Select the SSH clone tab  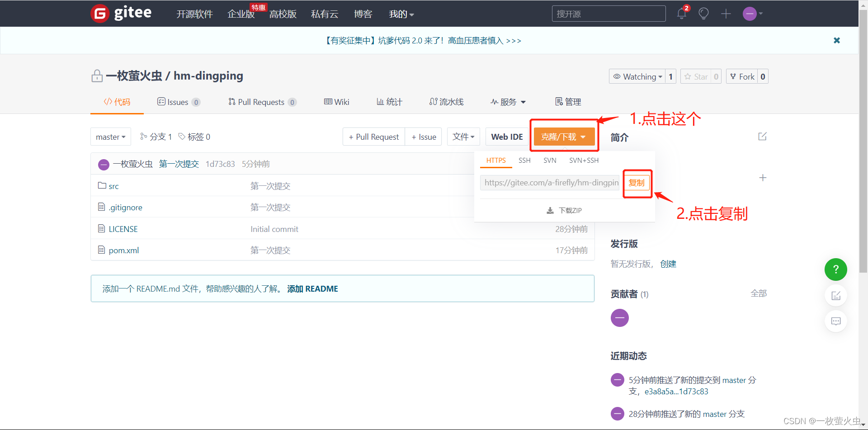coord(524,161)
